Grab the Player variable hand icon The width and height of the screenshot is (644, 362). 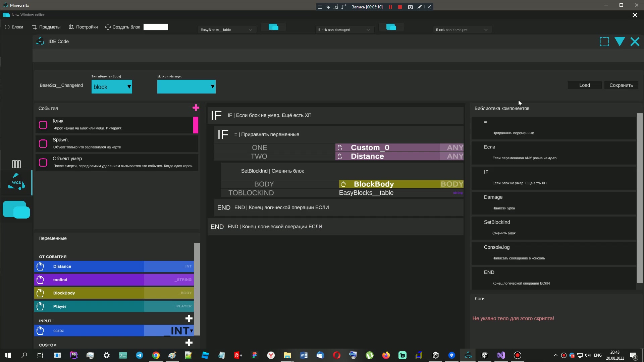(40, 306)
